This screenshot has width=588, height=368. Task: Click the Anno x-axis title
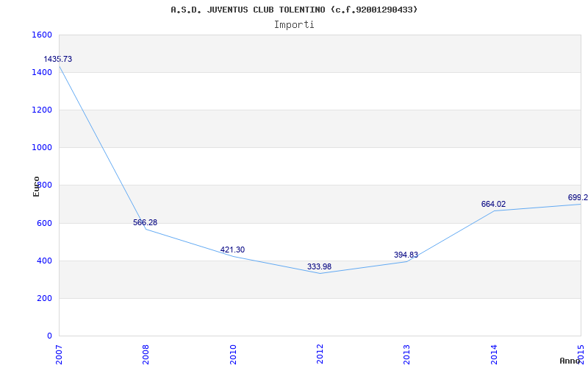click(x=570, y=361)
